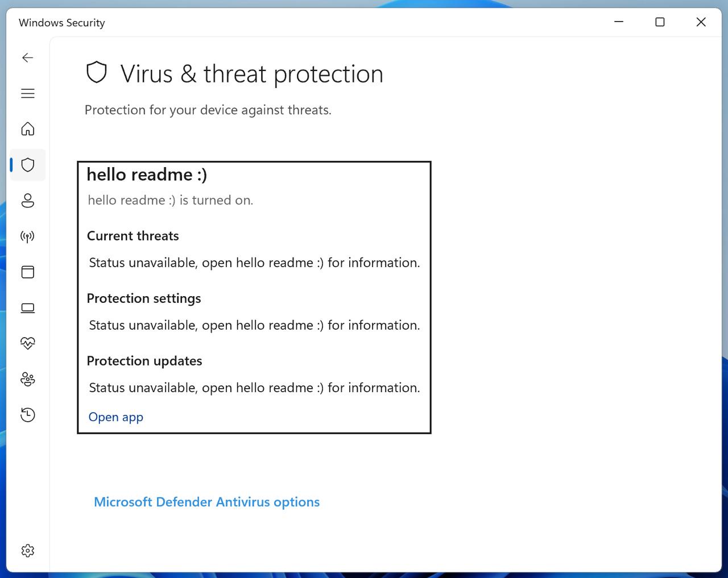This screenshot has width=728, height=578.
Task: Open Protection history clock icon
Action: 27,415
